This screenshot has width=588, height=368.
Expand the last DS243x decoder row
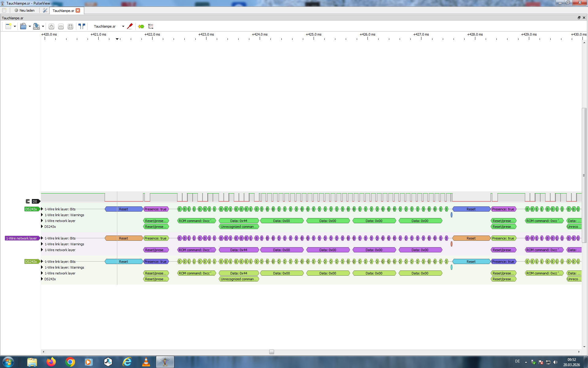(42, 279)
